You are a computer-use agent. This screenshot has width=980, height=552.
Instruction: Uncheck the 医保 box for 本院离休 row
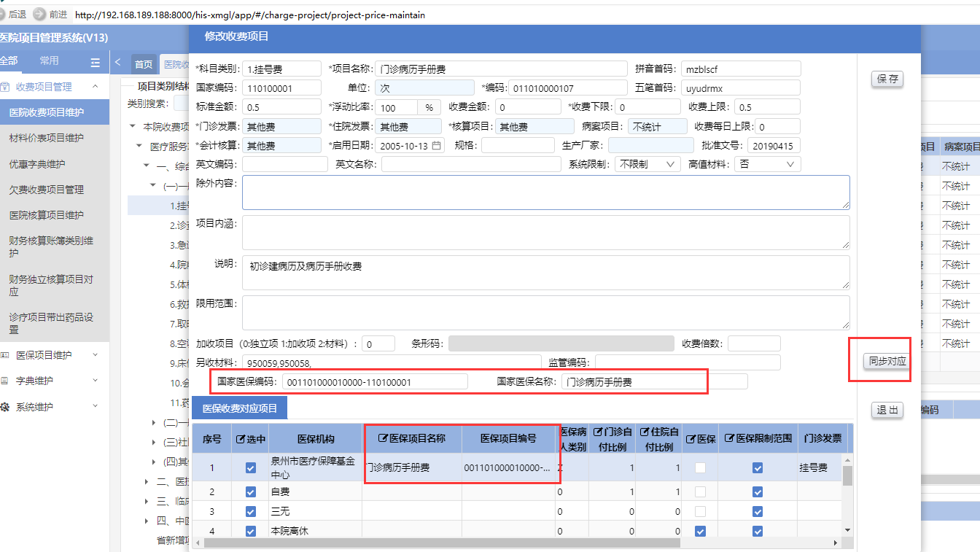pyautogui.click(x=700, y=532)
